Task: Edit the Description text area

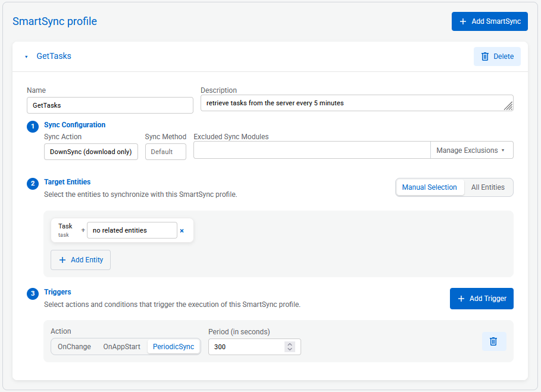Action: pyautogui.click(x=357, y=103)
